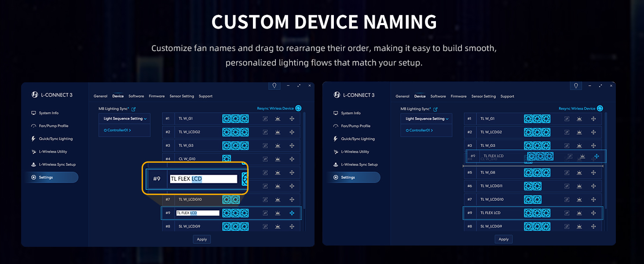This screenshot has width=644, height=264.
Task: Click the move handle for TL W_LCDG10 in right window
Action: click(x=593, y=199)
